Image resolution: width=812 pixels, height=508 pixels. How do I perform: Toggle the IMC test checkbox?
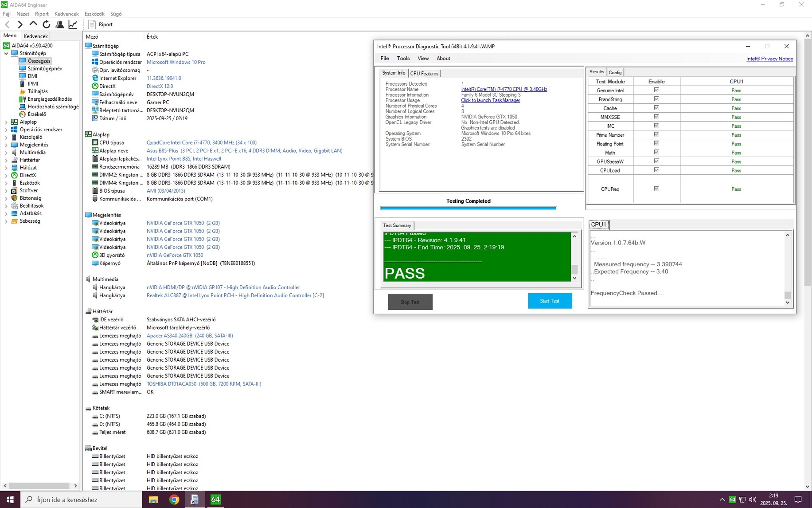[x=656, y=126]
